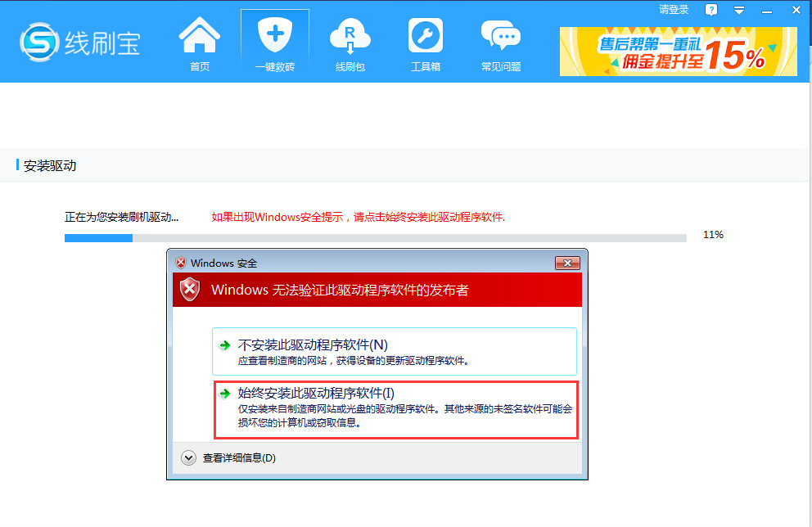Open the top-bar dropdown menu arrow
This screenshot has height=527, width=812.
pyautogui.click(x=739, y=11)
